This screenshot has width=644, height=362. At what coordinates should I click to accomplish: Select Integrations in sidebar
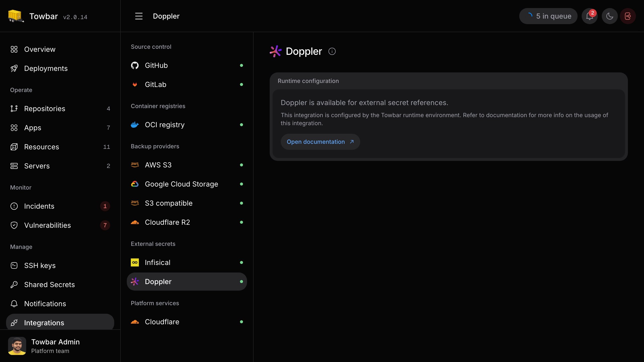[60, 322]
